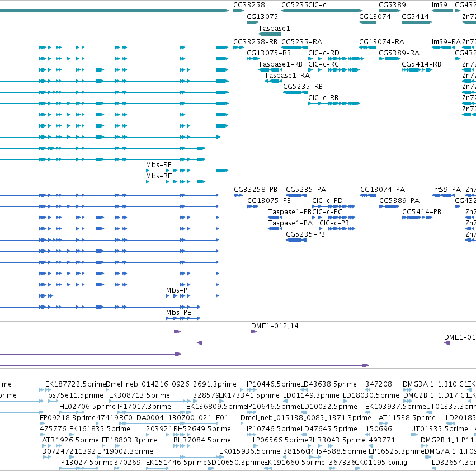Click the IntS9-RA transcript label
The image size is (476, 471).
click(446, 41)
